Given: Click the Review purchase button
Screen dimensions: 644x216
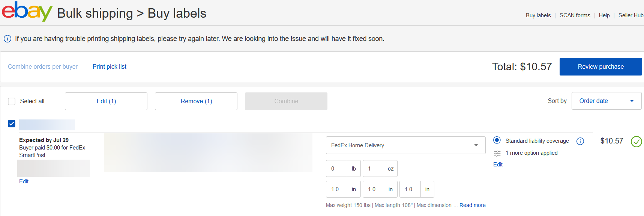Looking at the screenshot, I should coord(600,67).
